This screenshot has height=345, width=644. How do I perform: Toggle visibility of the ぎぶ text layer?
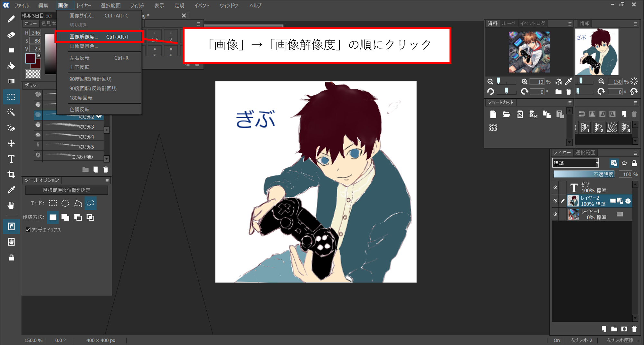555,187
